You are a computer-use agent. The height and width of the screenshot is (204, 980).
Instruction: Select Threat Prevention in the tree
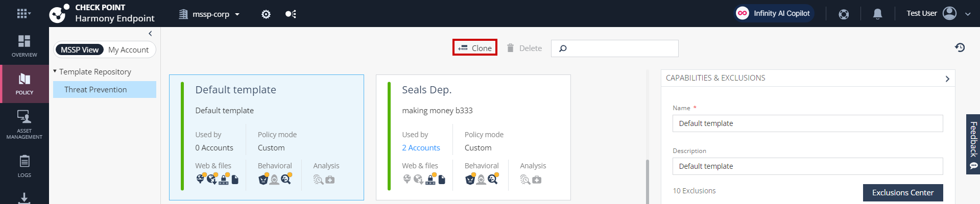pyautogui.click(x=95, y=89)
